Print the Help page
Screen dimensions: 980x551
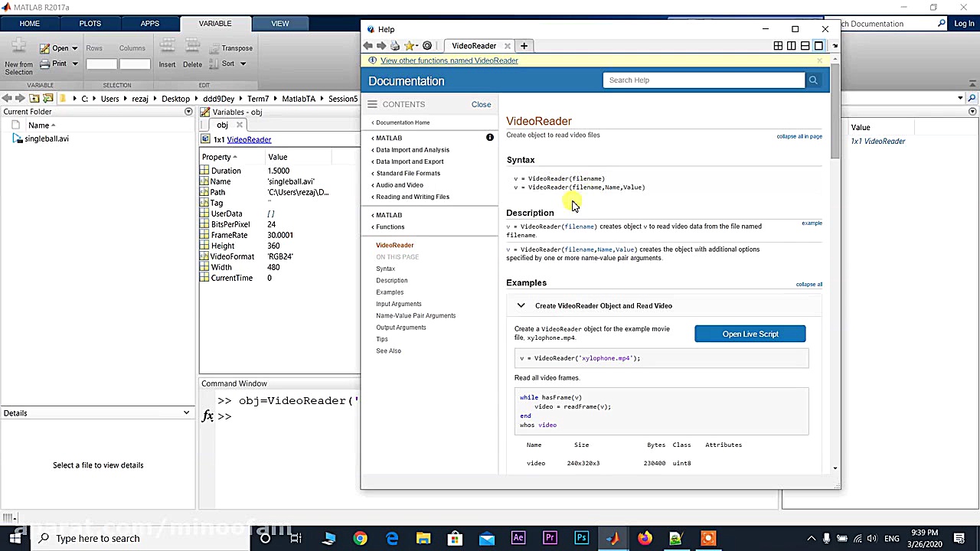pyautogui.click(x=395, y=46)
